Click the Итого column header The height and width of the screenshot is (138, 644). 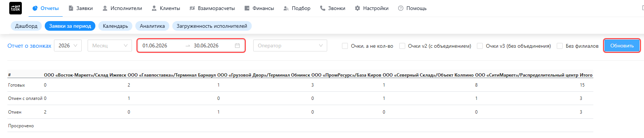pos(586,75)
